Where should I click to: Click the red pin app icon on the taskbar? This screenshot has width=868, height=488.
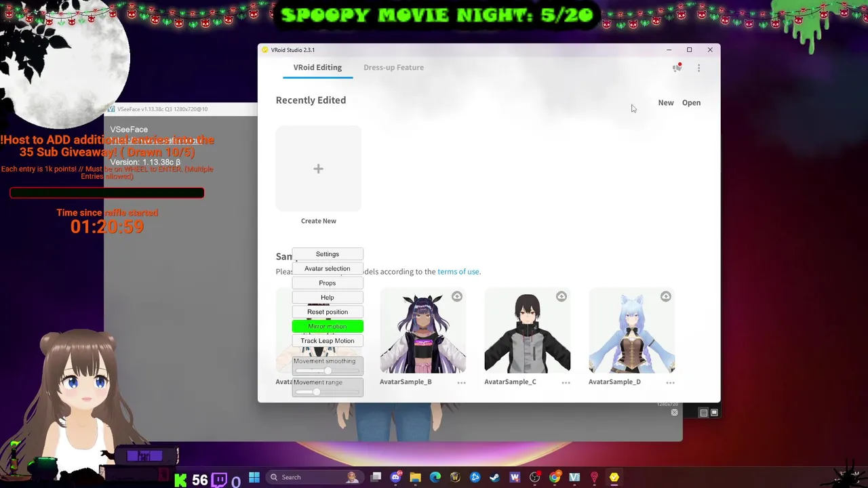[595, 477]
